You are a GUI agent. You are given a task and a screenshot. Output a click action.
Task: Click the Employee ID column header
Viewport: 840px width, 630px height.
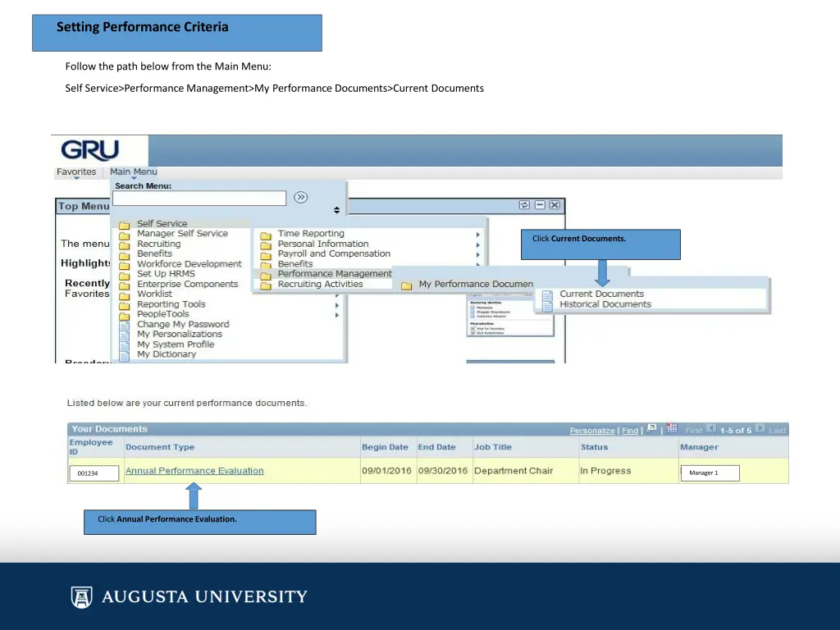[90, 447]
